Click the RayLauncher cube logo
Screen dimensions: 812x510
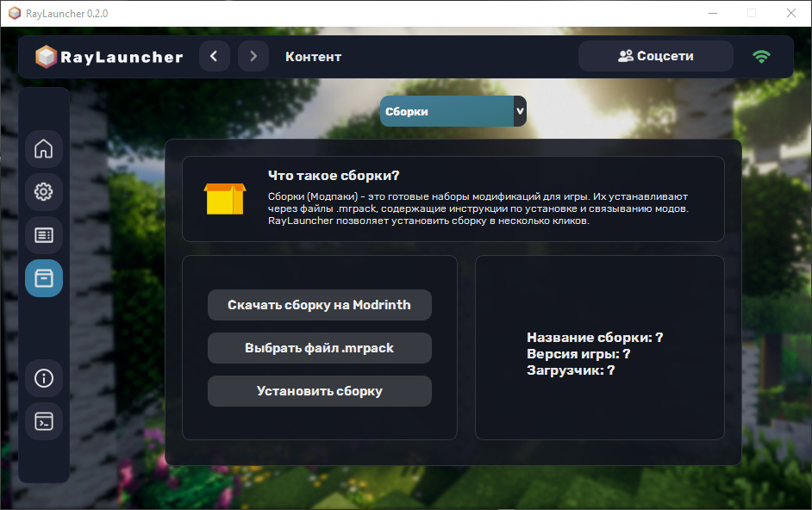pyautogui.click(x=46, y=57)
